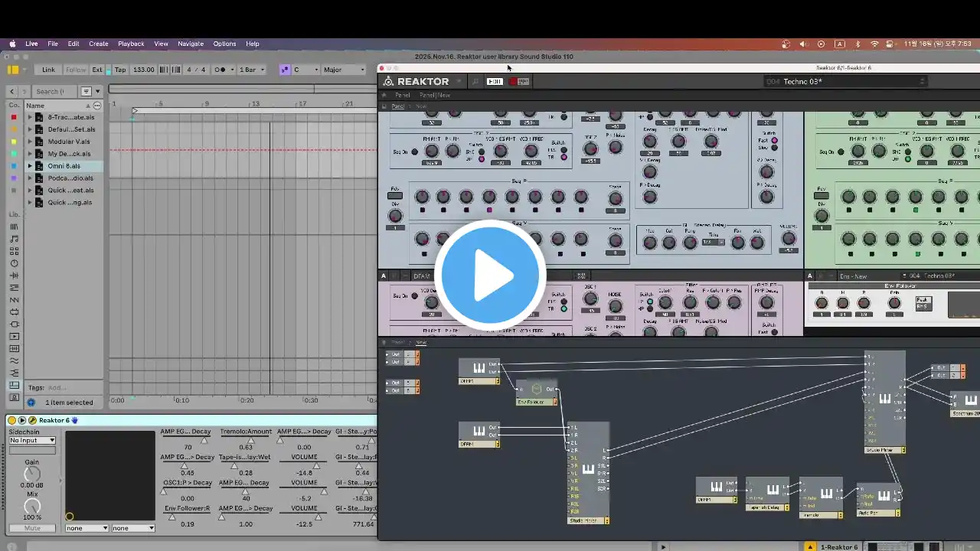The image size is (980, 551).
Task: Open the Sidechain No Input dropdown
Action: [x=32, y=440]
